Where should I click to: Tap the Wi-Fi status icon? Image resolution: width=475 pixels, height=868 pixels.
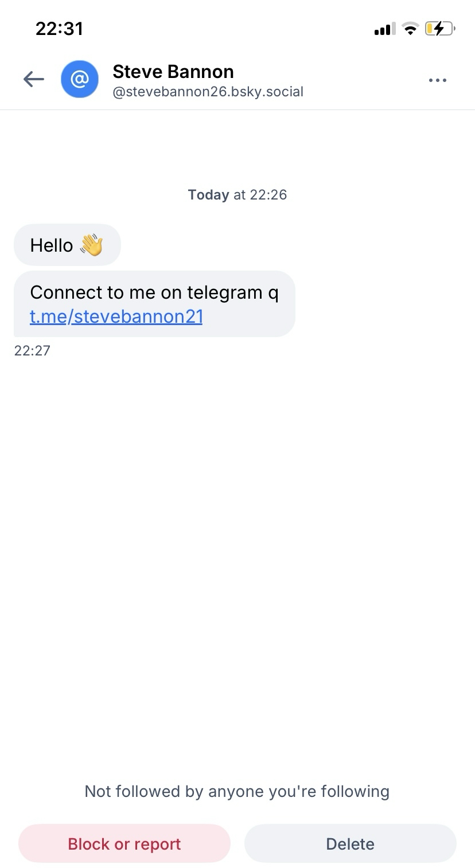[x=410, y=29]
